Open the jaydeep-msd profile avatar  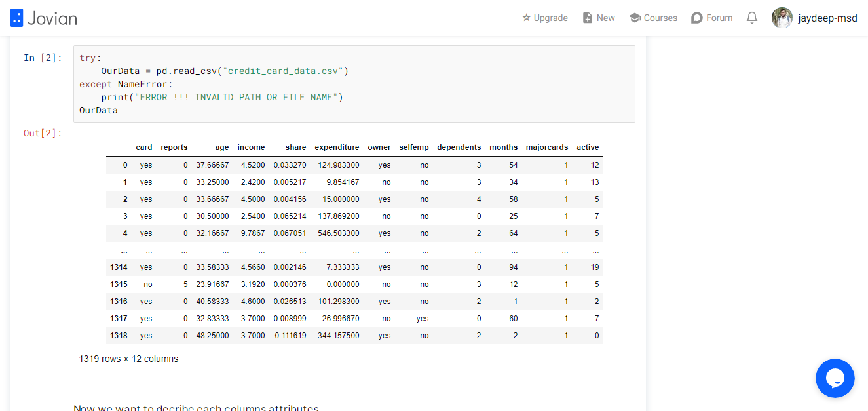point(782,18)
